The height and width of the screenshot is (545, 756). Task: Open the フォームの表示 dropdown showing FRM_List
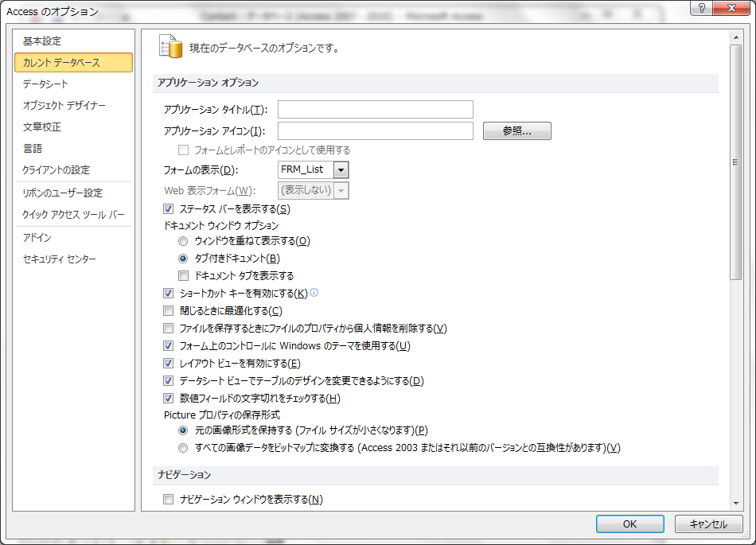[341, 169]
